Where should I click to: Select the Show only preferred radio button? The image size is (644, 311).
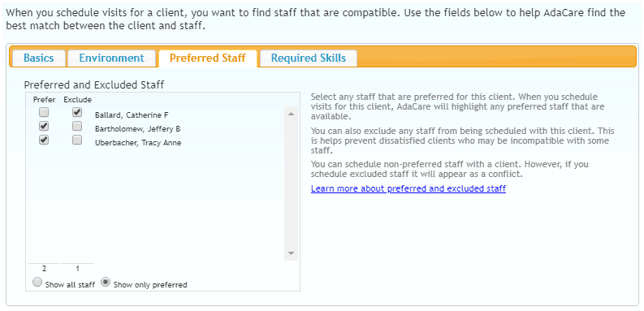106,283
